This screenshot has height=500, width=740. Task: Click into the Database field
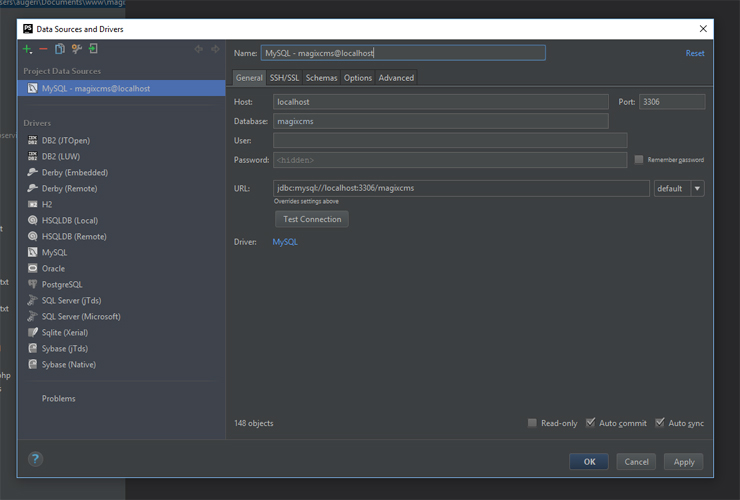pyautogui.click(x=441, y=121)
